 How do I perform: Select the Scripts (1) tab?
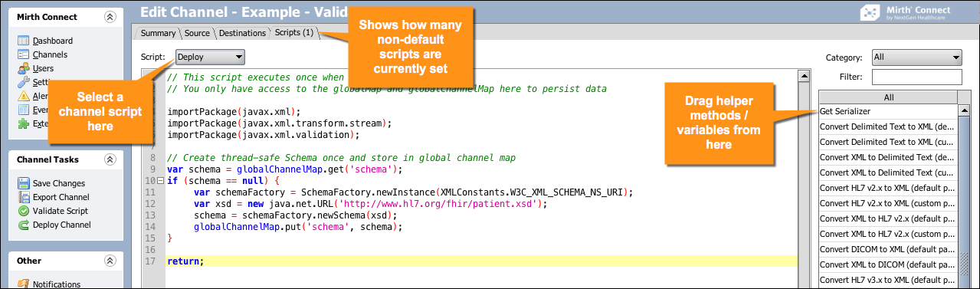[x=294, y=33]
